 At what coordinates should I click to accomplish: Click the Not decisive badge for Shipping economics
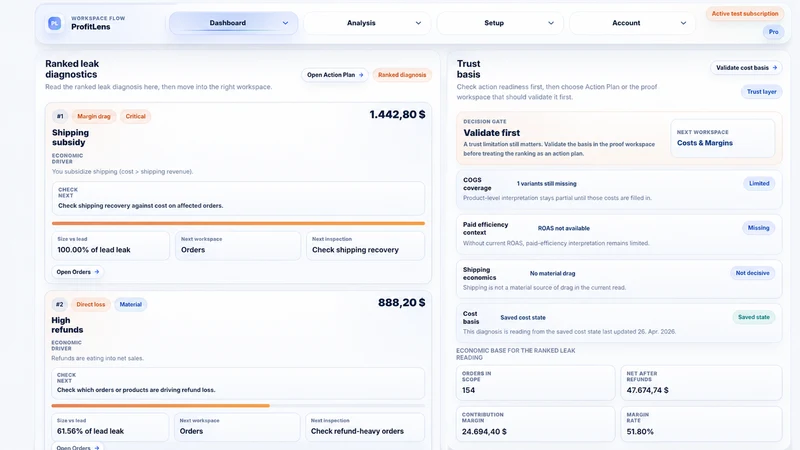752,273
